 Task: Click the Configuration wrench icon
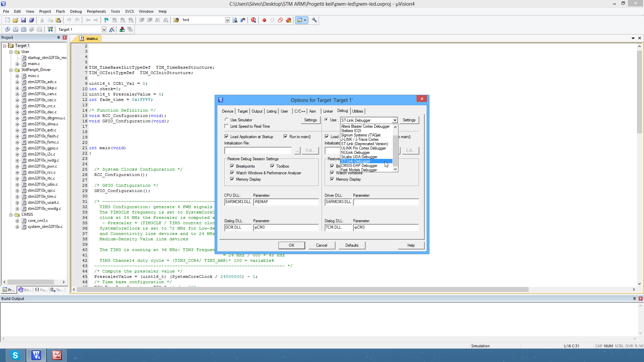[314, 20]
